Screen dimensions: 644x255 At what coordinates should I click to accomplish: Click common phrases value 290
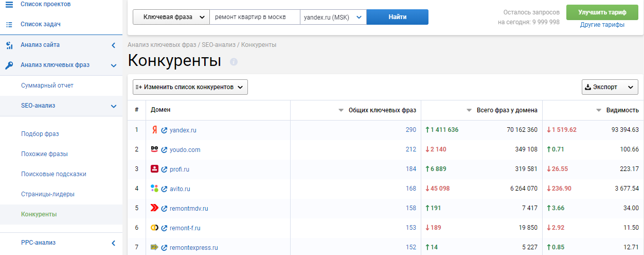(411, 130)
